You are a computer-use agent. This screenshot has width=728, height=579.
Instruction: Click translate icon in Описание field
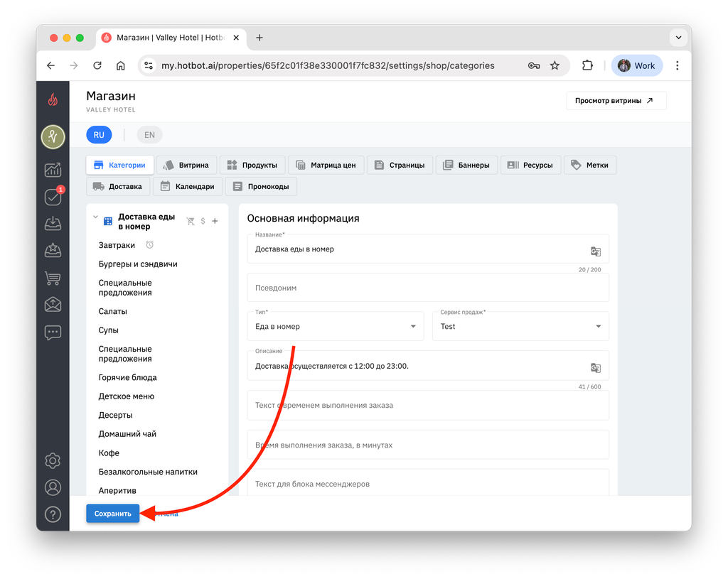596,368
